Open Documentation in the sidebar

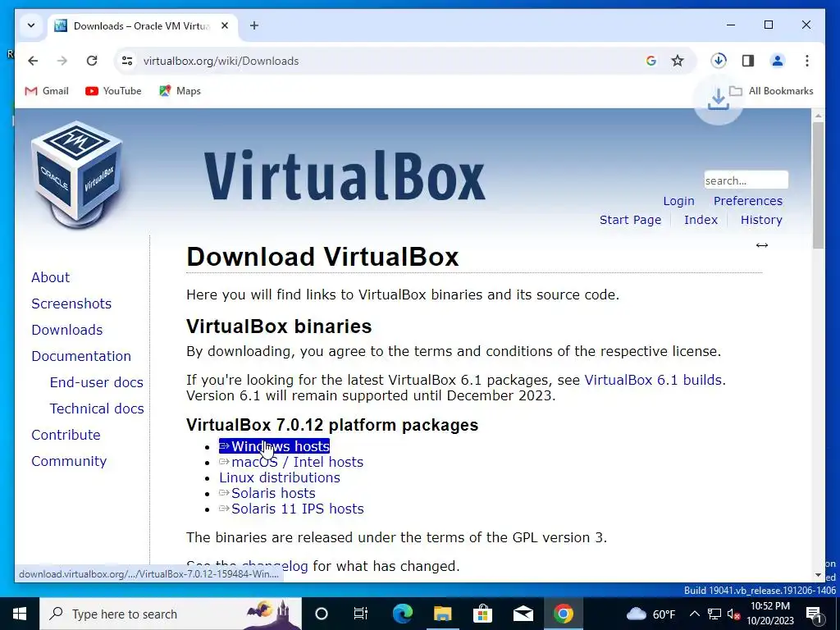(x=81, y=356)
